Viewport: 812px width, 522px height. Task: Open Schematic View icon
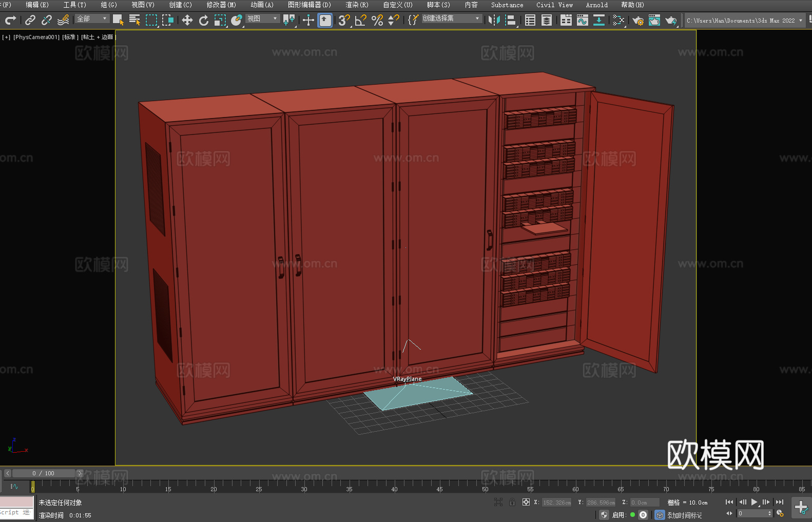point(599,20)
